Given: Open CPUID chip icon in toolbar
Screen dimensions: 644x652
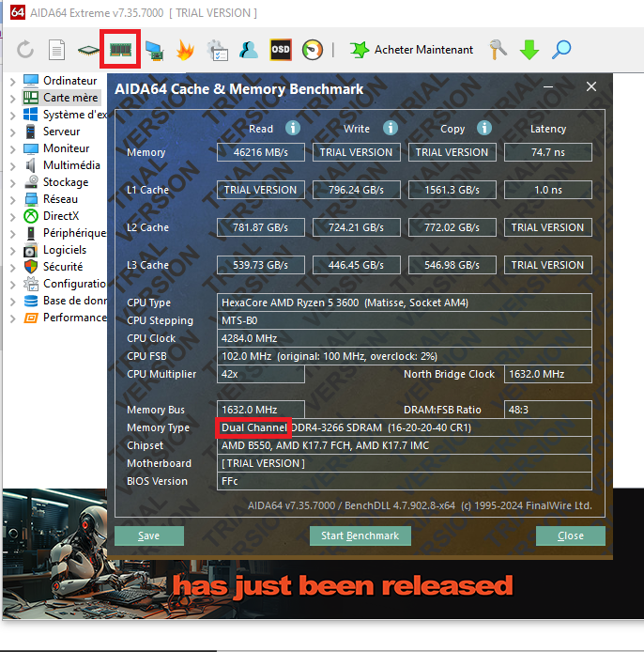Looking at the screenshot, I should (88, 51).
